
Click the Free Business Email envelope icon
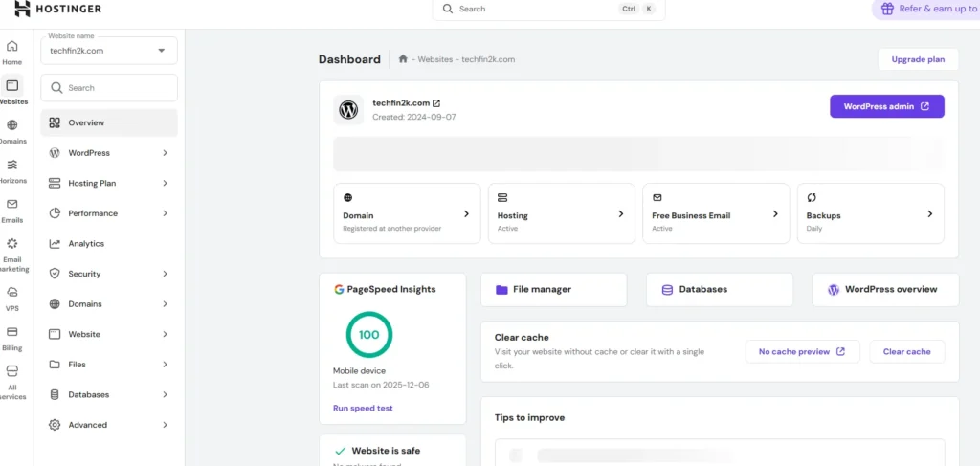coord(657,197)
